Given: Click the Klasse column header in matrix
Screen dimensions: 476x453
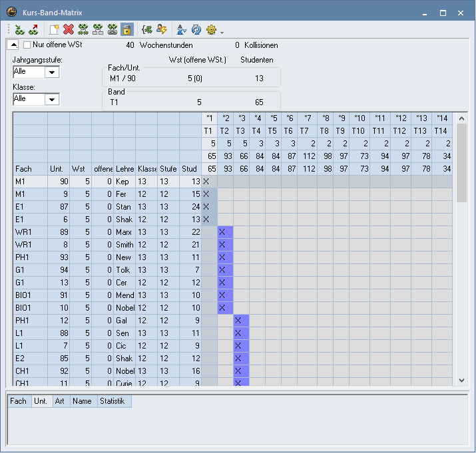Looking at the screenshot, I should click(x=146, y=169).
